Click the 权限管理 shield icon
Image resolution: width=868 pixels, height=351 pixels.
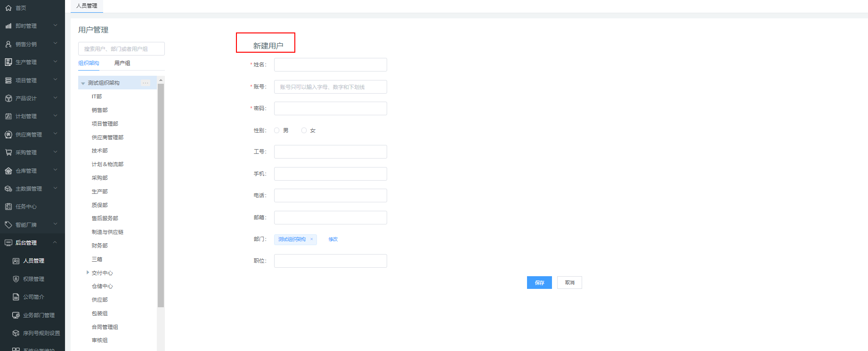click(16, 279)
